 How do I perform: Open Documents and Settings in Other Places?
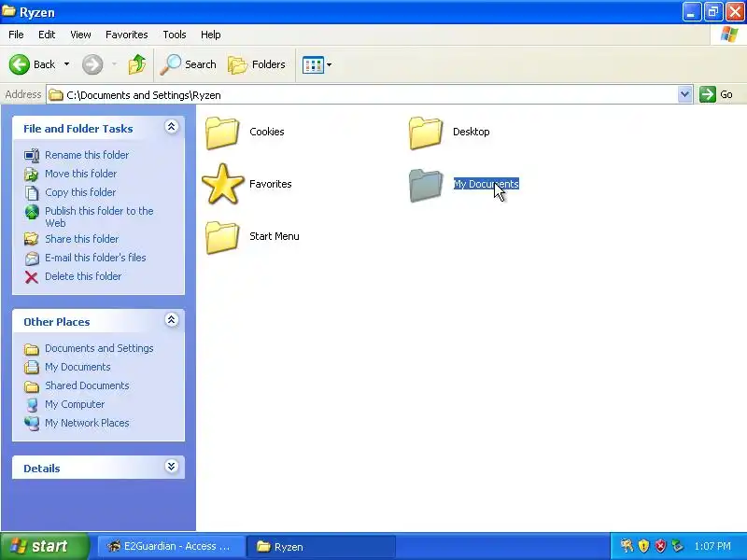pos(99,348)
